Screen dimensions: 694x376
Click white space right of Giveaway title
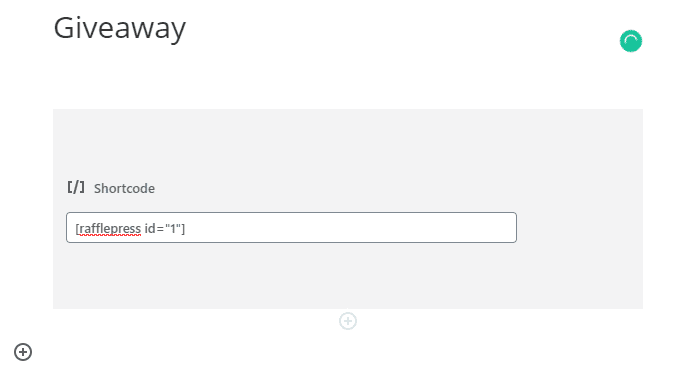398,28
